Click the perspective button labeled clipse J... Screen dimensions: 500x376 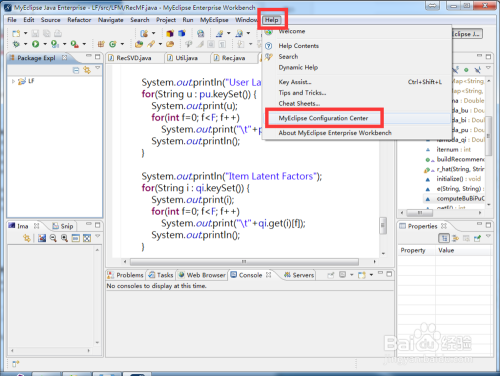pos(467,34)
